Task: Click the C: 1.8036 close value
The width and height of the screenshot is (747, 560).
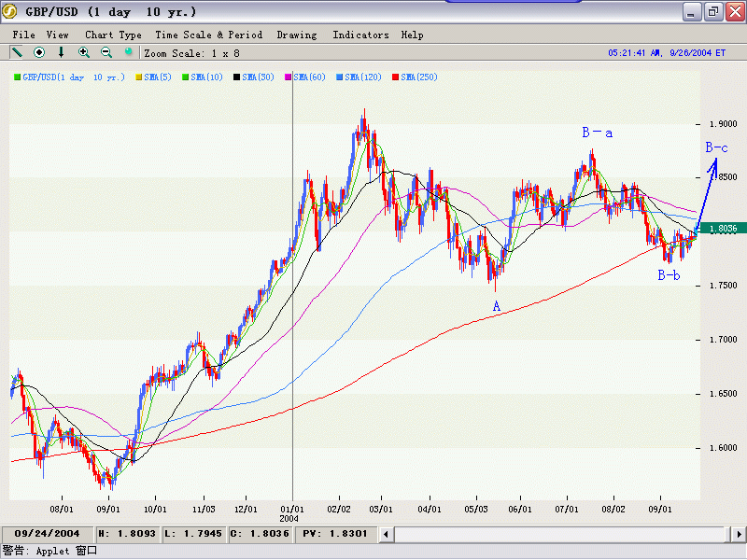Action: point(260,534)
